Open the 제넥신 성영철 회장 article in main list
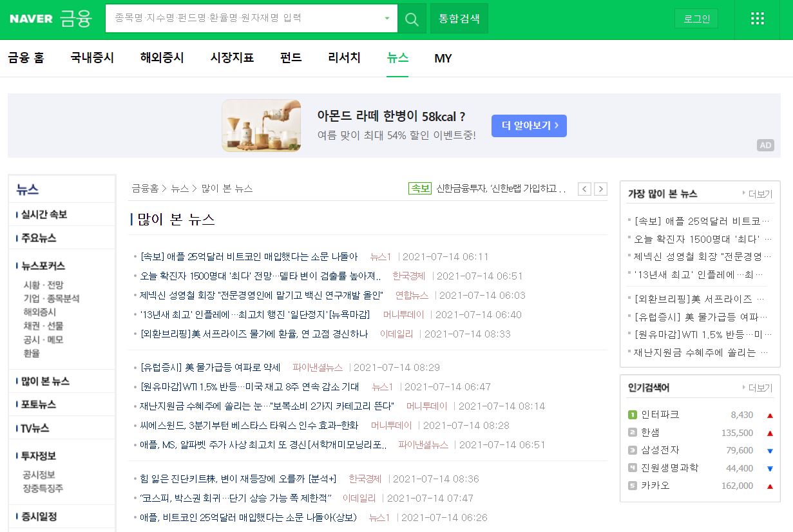This screenshot has width=793, height=532. 262,296
